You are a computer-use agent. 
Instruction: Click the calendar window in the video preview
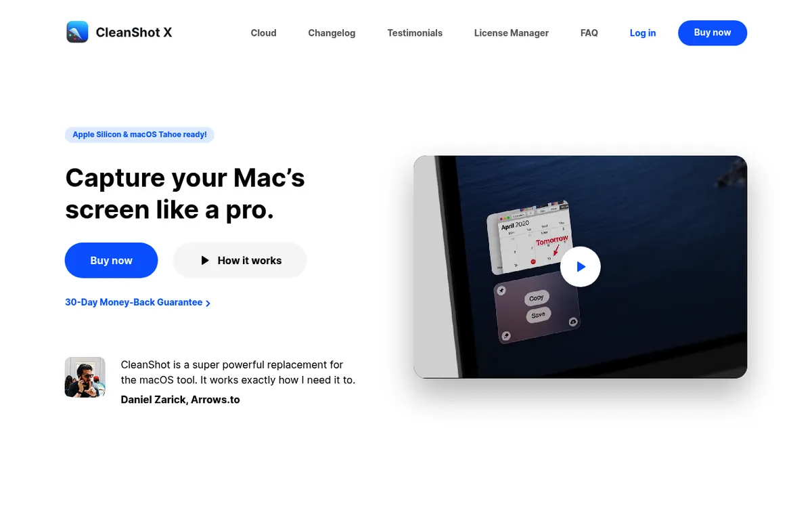click(530, 236)
